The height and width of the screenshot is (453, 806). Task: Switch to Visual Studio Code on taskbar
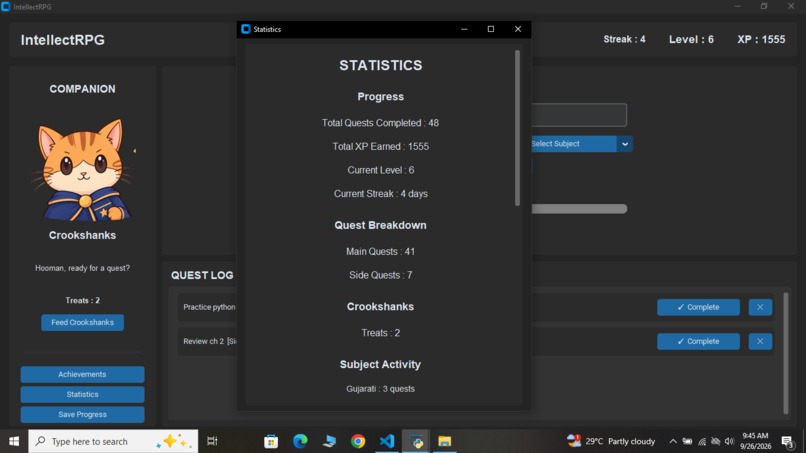coord(387,441)
